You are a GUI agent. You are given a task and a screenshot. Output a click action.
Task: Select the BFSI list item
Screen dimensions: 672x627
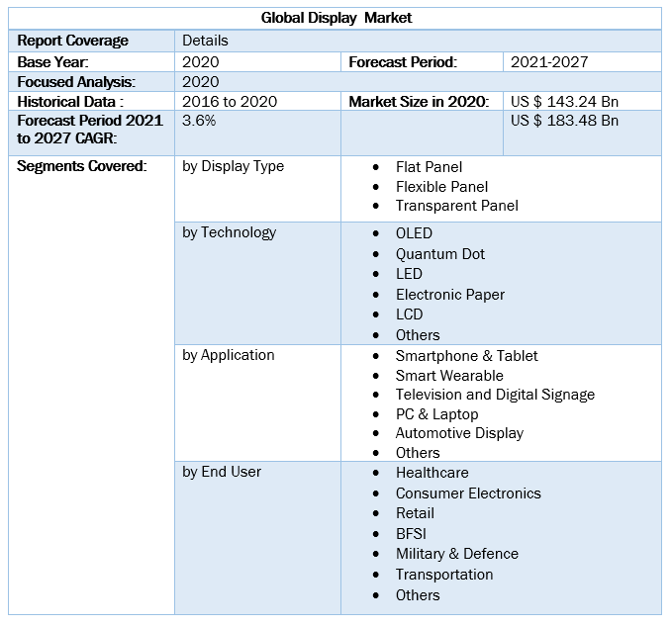(x=411, y=533)
